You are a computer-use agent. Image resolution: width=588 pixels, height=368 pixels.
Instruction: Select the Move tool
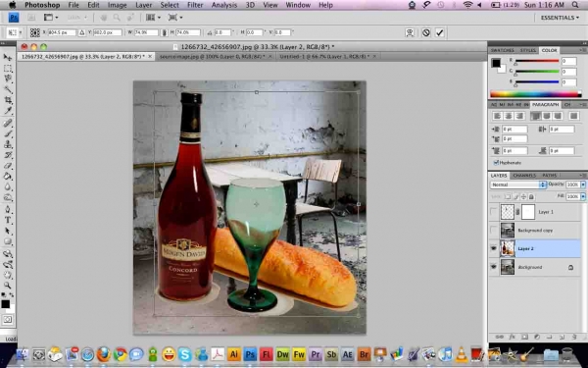click(x=8, y=58)
